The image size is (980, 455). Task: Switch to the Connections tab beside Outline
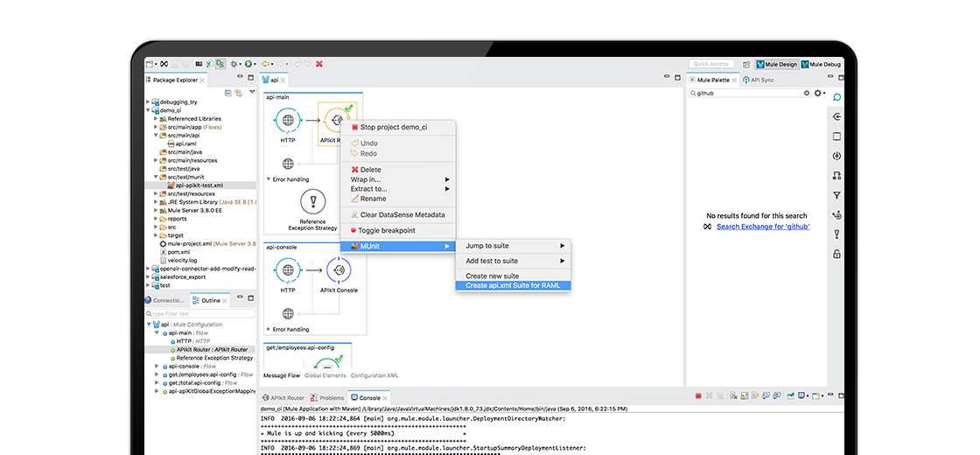(165, 301)
